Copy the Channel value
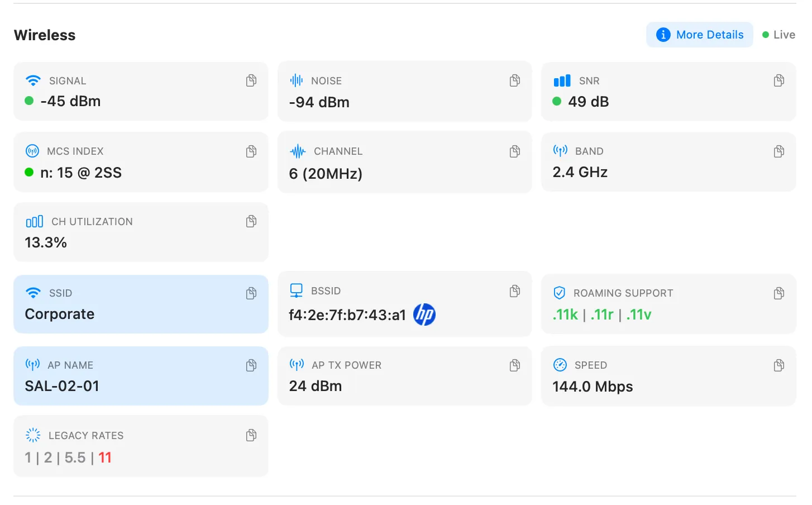Image resolution: width=812 pixels, height=505 pixels. [x=515, y=151]
